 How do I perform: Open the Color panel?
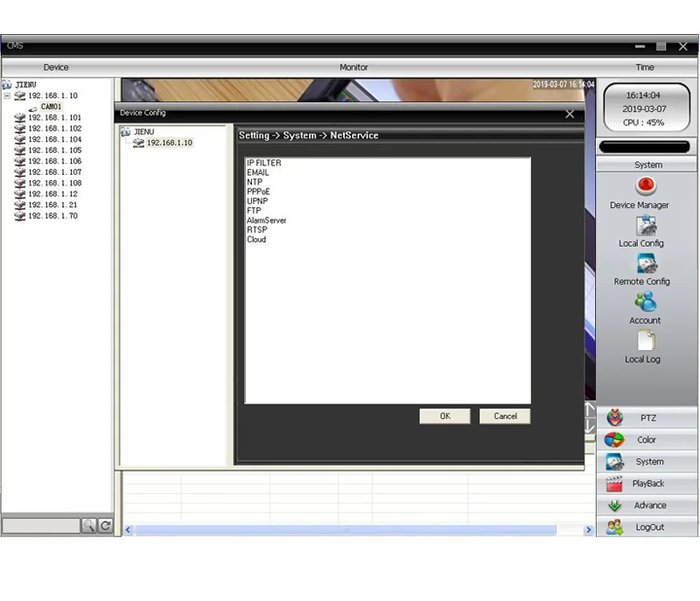tap(647, 439)
